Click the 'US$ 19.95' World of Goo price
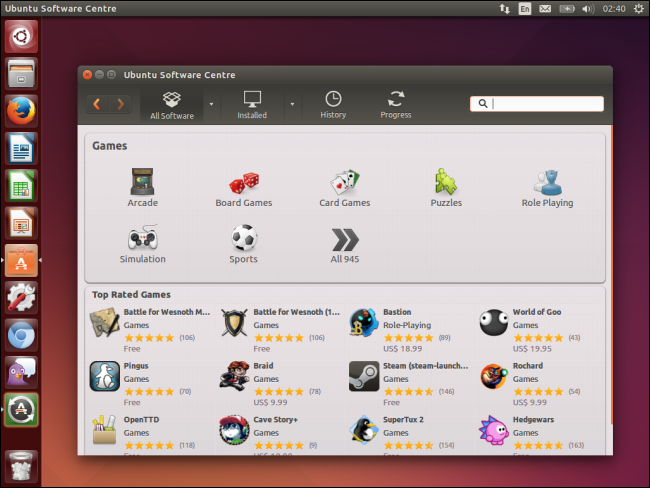 [532, 349]
